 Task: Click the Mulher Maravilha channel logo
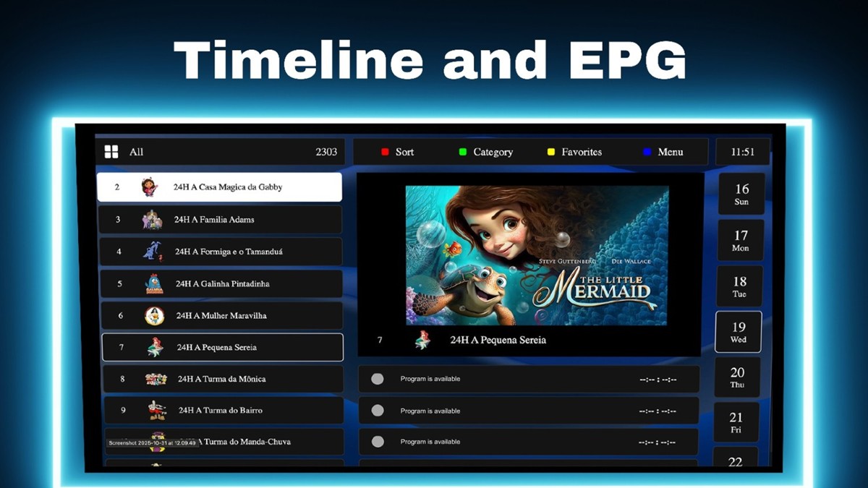point(154,316)
